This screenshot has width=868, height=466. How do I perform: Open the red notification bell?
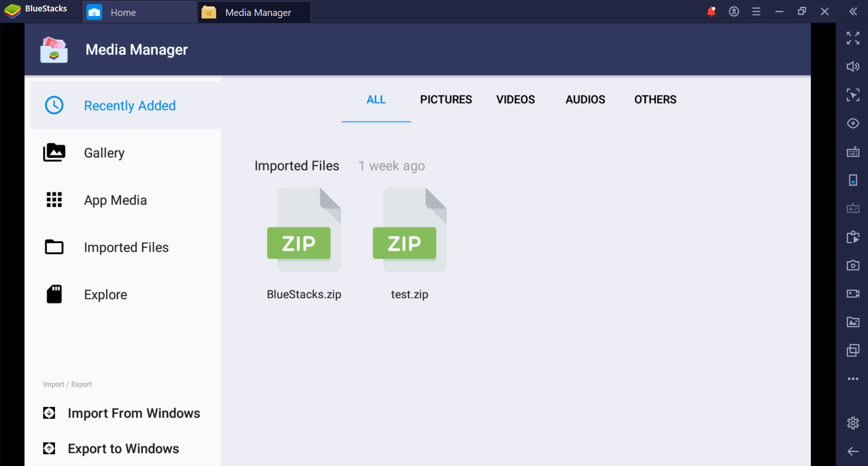pyautogui.click(x=711, y=11)
